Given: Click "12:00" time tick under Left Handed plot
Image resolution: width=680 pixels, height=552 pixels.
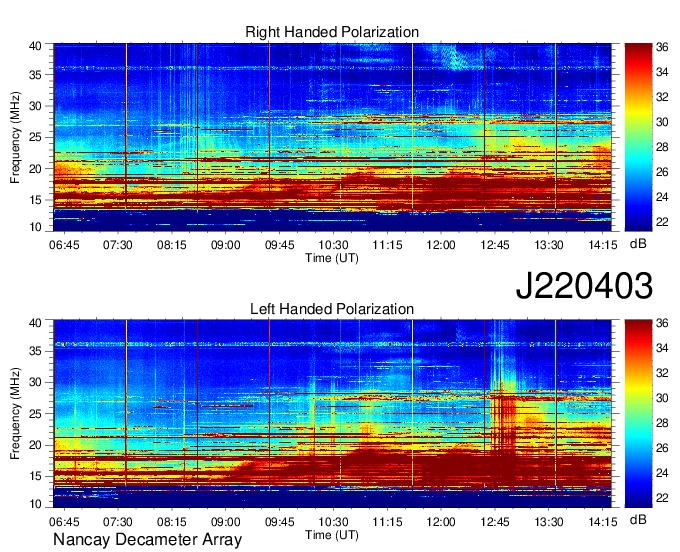Looking at the screenshot, I should click(441, 522).
